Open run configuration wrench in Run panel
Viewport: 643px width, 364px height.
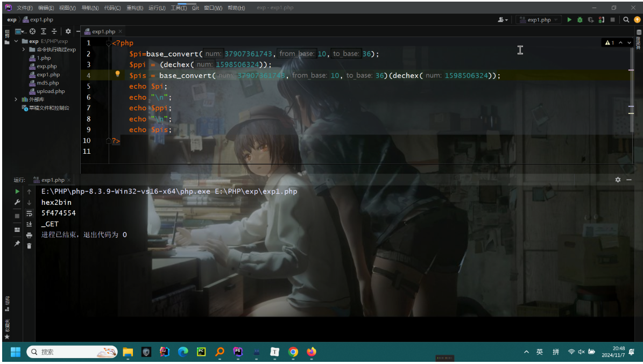point(17,202)
